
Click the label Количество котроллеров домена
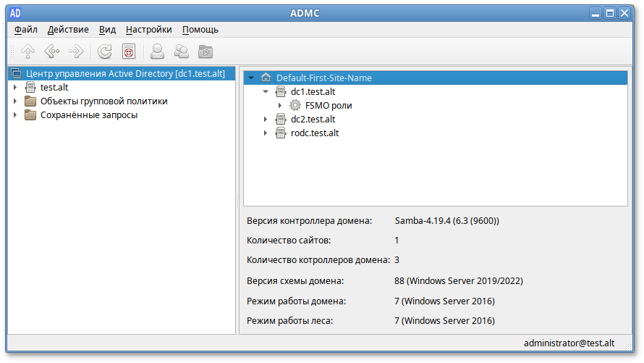pyautogui.click(x=318, y=260)
